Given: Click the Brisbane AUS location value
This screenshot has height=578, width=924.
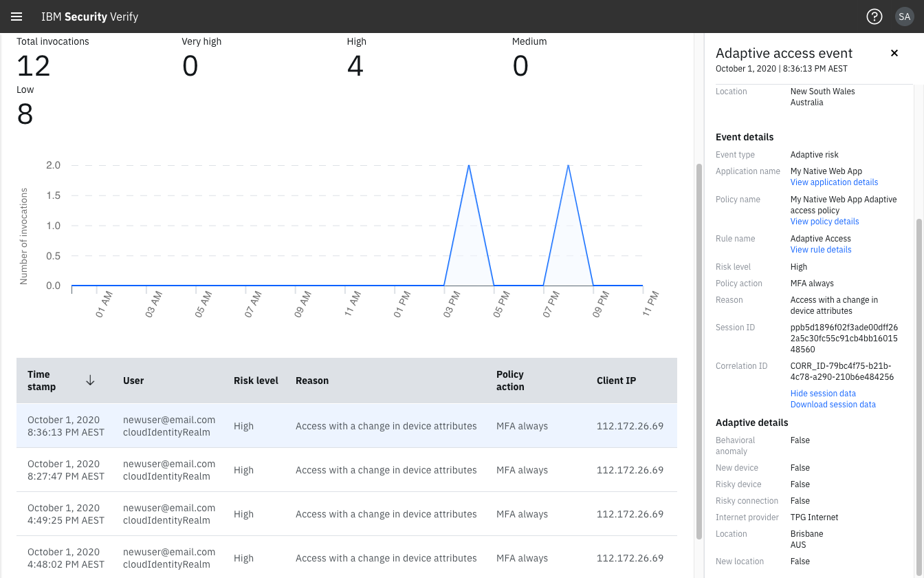Looking at the screenshot, I should tap(806, 539).
